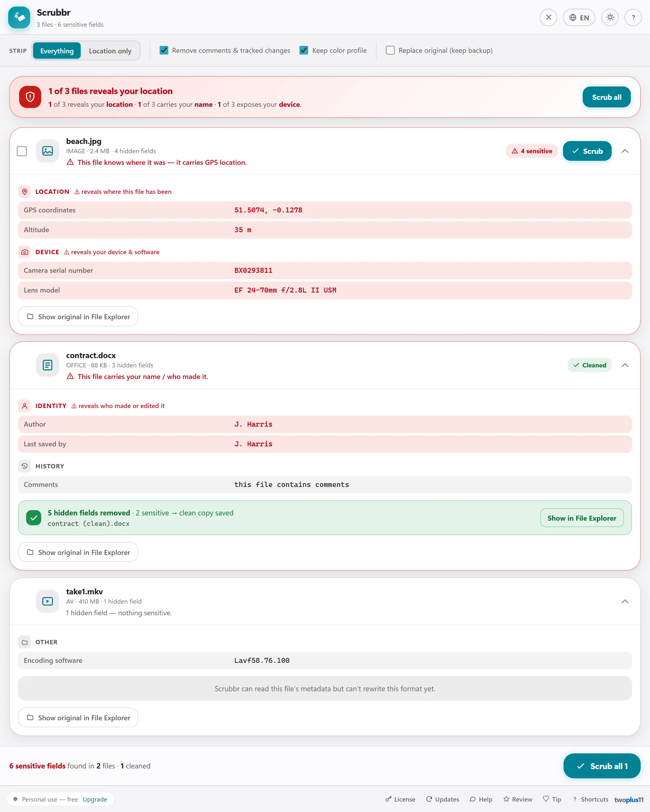Viewport: 650px width, 812px height.
Task: Toggle theme with the sun icon
Action: pos(610,17)
